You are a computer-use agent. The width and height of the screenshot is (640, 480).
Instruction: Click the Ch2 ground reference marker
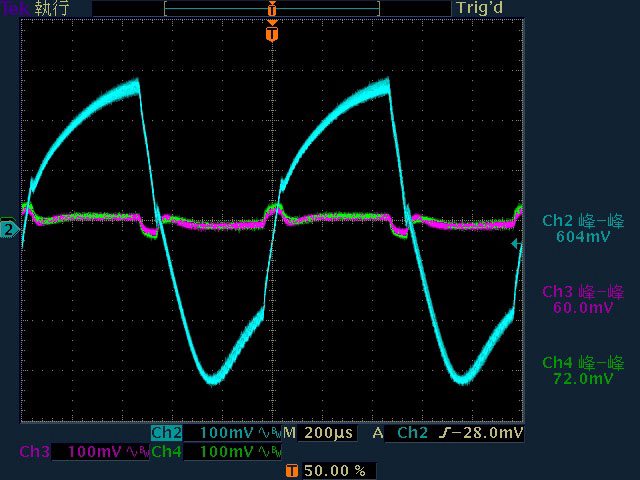(9, 230)
